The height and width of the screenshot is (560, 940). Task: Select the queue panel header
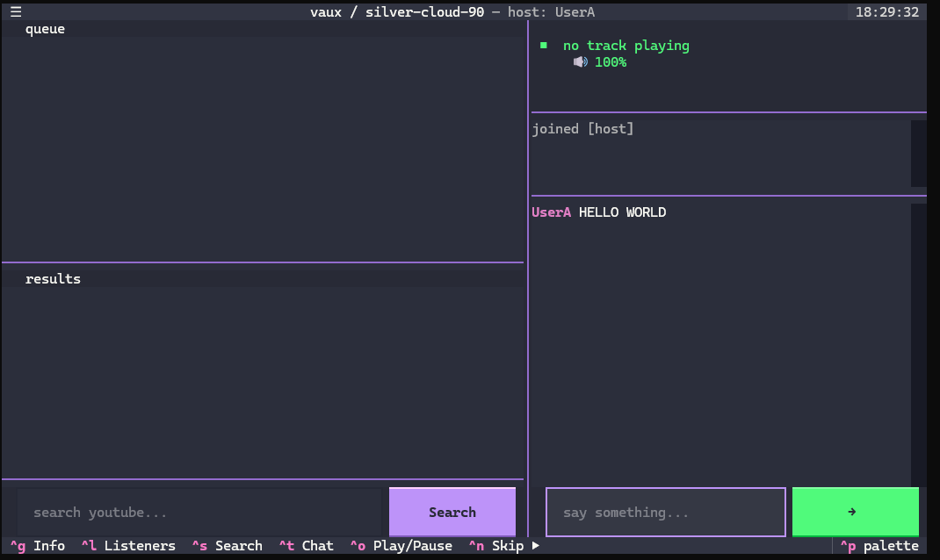coord(263,29)
